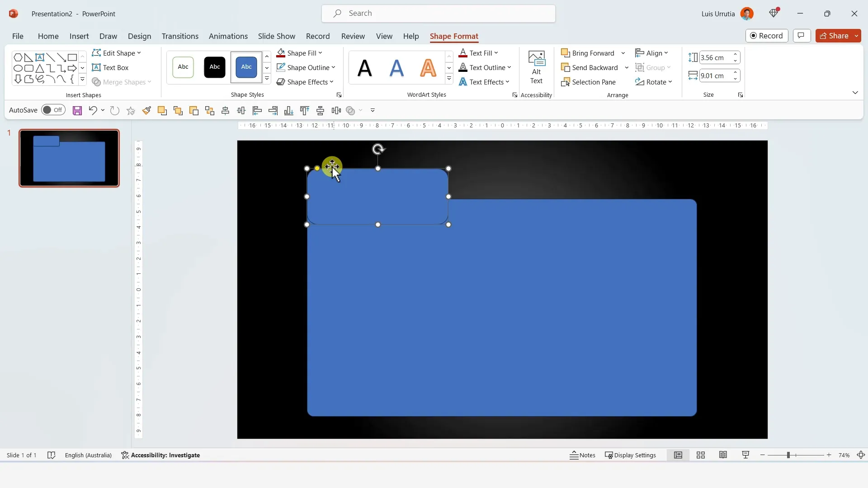Viewport: 868px width, 488px height.
Task: Open the Selection Pane
Action: pyautogui.click(x=588, y=82)
